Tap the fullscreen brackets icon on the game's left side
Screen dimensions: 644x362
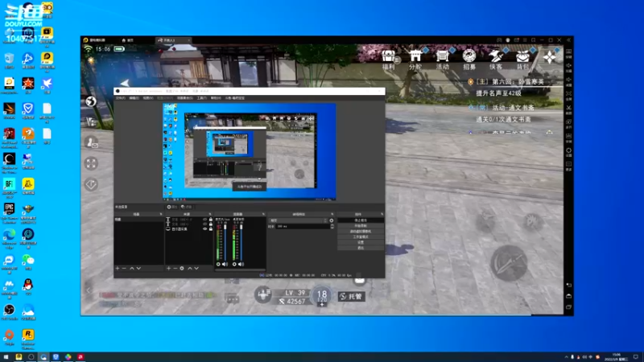pyautogui.click(x=91, y=163)
